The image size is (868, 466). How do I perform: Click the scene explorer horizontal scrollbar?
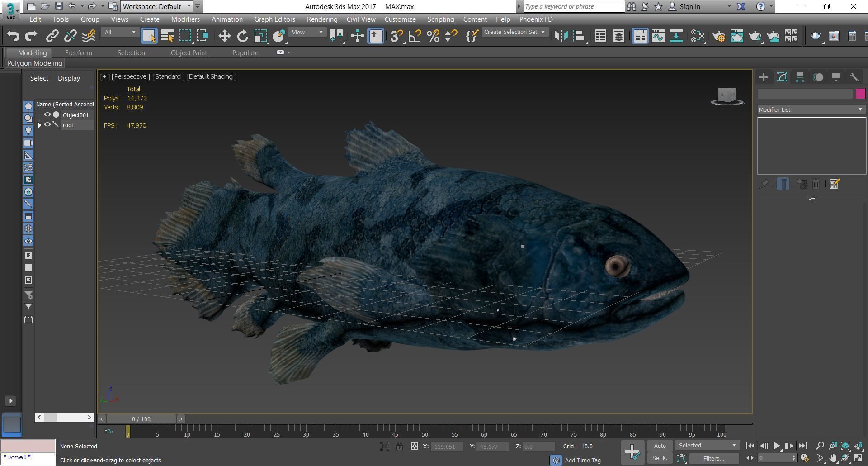[64, 417]
